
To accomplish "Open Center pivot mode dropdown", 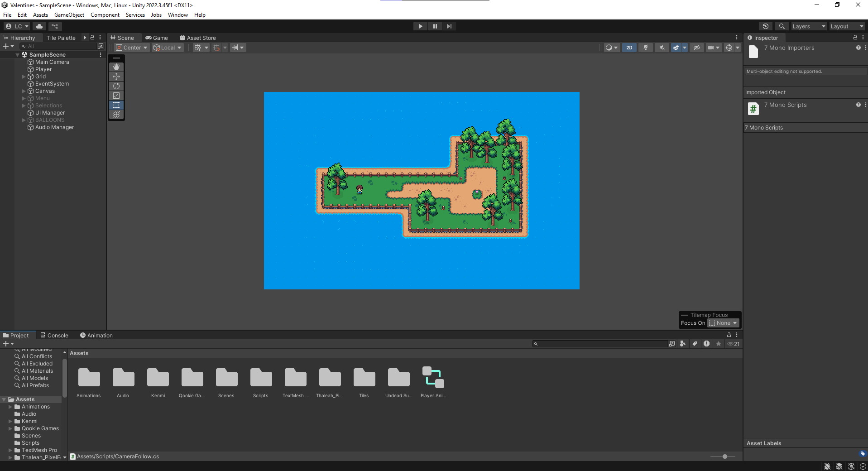I will (x=132, y=48).
